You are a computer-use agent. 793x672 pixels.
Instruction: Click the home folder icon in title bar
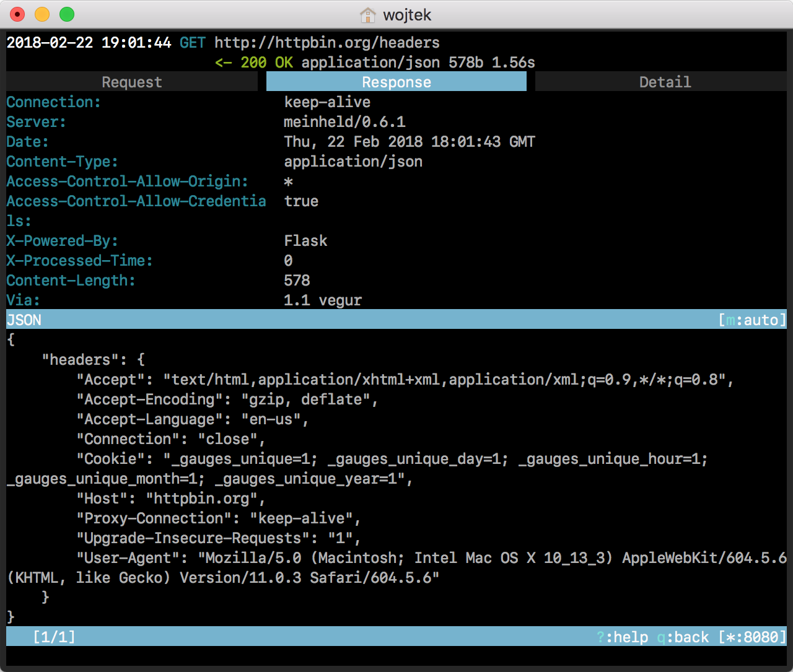pos(368,15)
